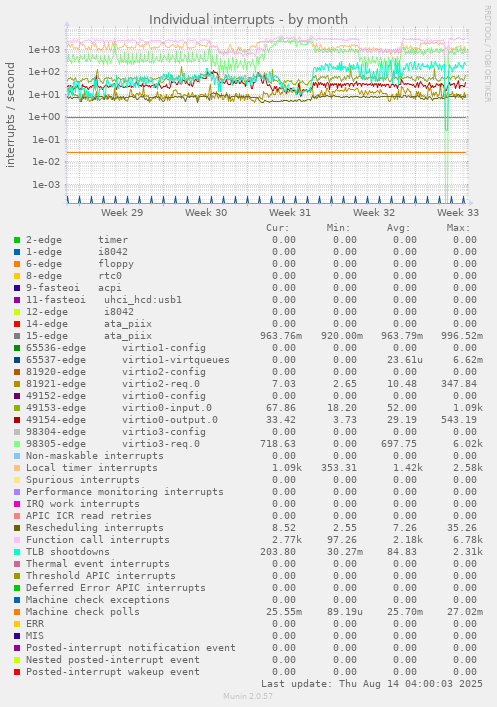Click the Rescheduling interrupts legend label
This screenshot has height=707, width=497.
(95, 528)
